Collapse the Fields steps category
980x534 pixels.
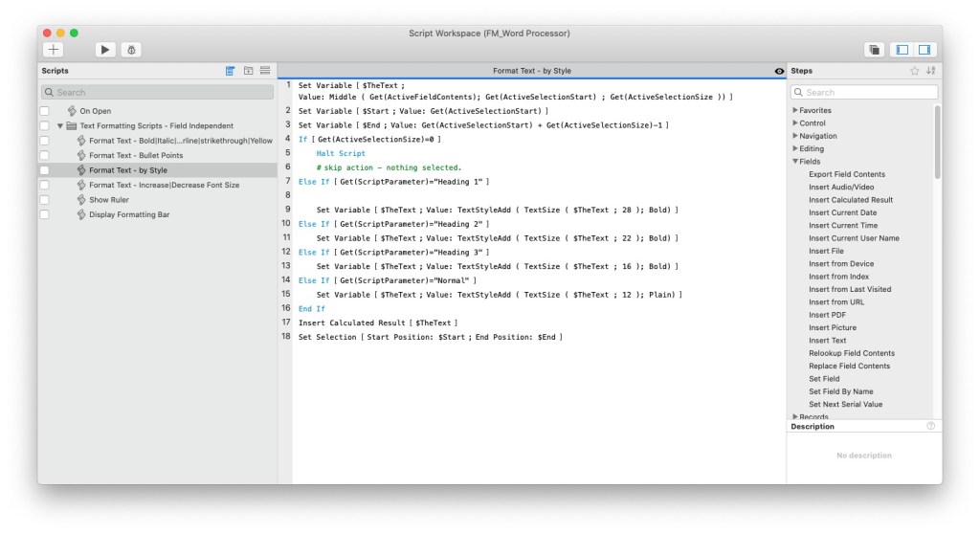point(795,162)
